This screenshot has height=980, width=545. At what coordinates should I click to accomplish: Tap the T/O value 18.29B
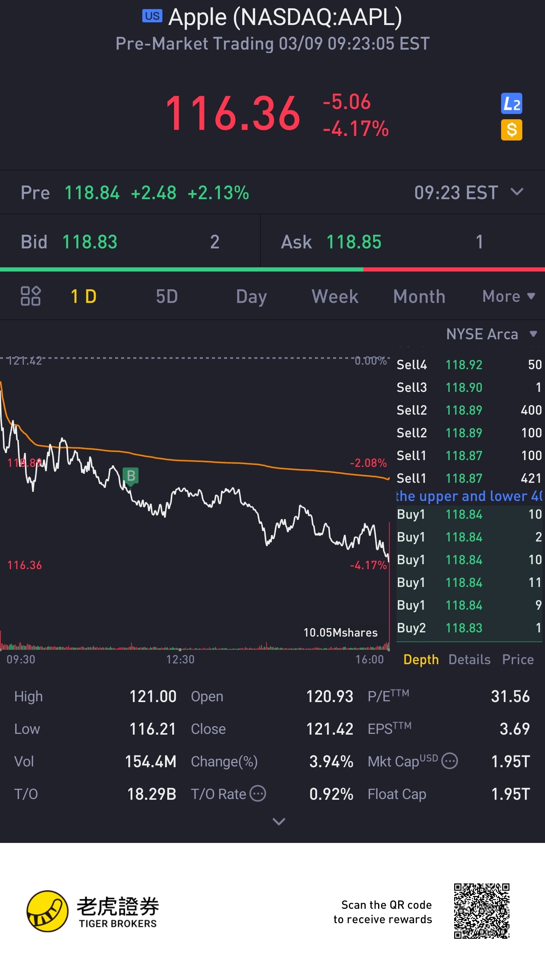(x=151, y=794)
